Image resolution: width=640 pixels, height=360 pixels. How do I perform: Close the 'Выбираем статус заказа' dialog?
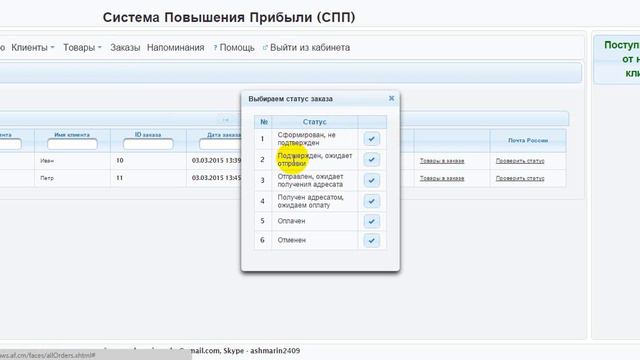coord(391,98)
